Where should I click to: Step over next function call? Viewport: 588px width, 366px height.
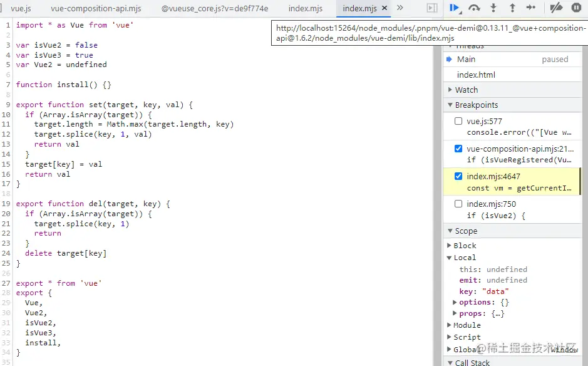[474, 8]
